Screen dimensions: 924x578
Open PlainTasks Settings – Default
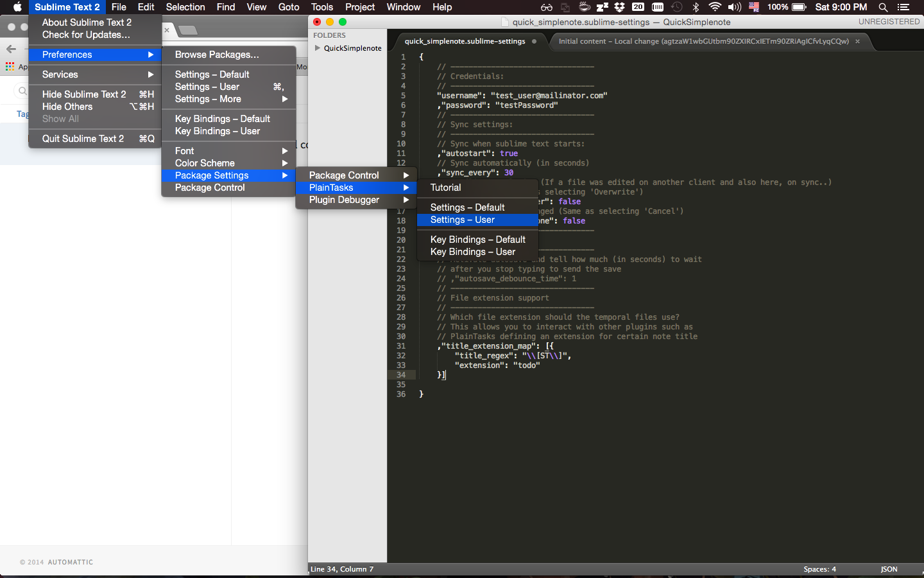coord(477,207)
